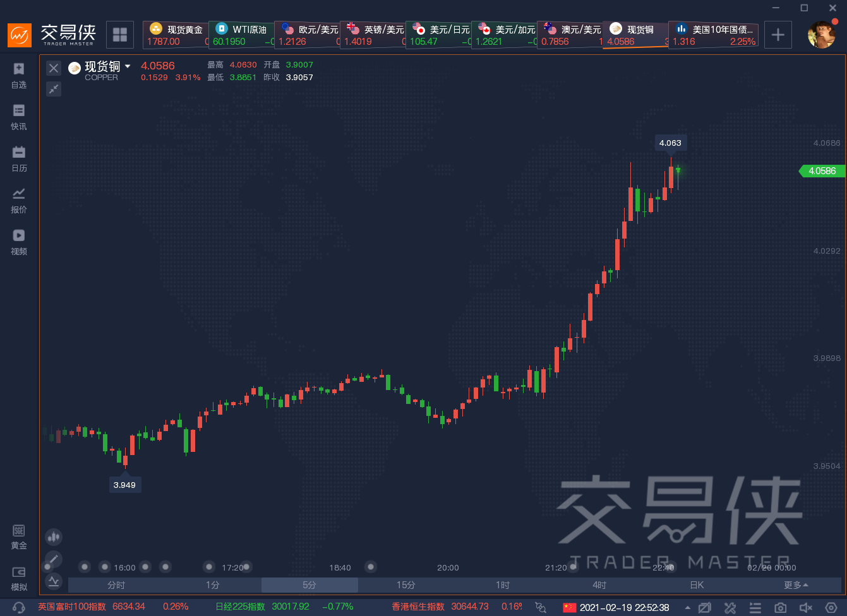Click the 最低 3.8851 value

(243, 78)
